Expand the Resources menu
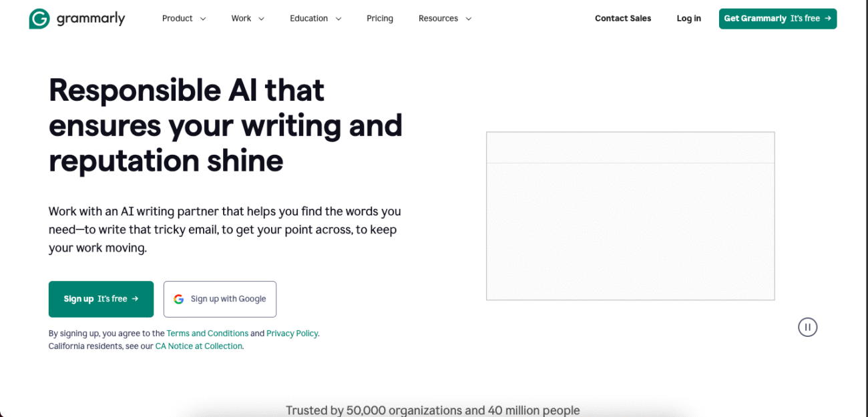 coord(445,19)
